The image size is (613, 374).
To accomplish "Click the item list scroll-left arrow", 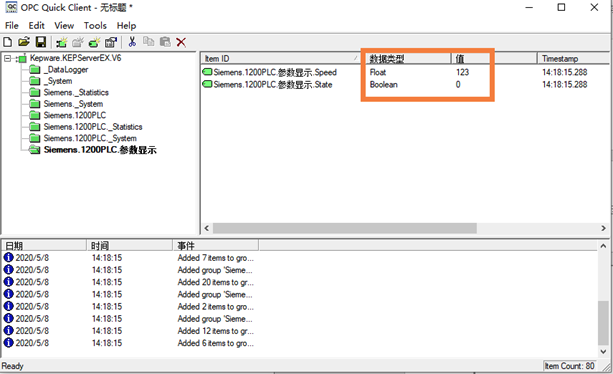I will [207, 228].
